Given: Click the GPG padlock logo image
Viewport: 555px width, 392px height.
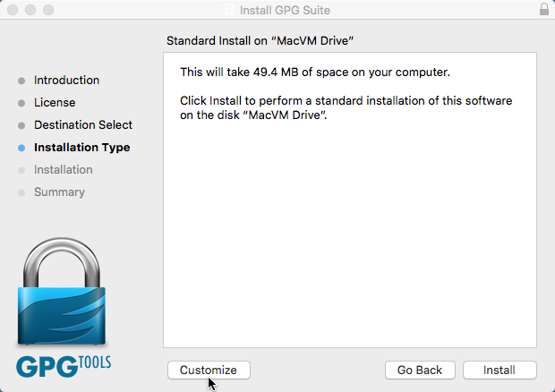Looking at the screenshot, I should pos(62,291).
